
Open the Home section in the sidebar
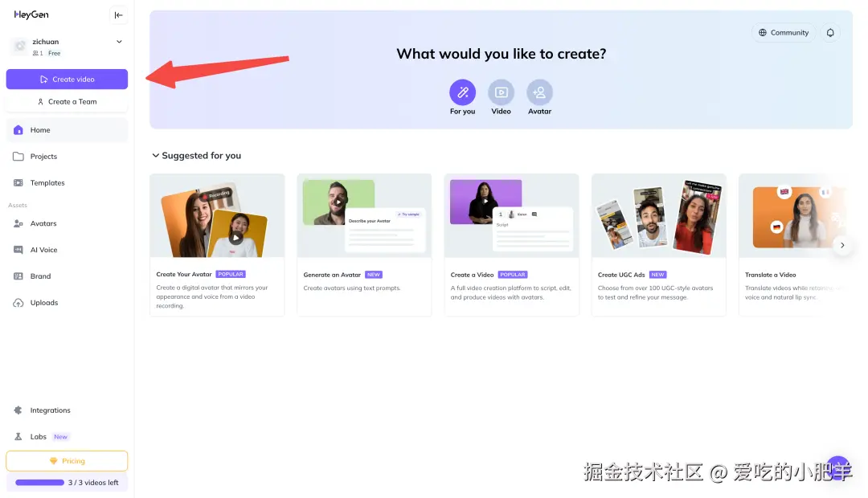click(x=39, y=129)
